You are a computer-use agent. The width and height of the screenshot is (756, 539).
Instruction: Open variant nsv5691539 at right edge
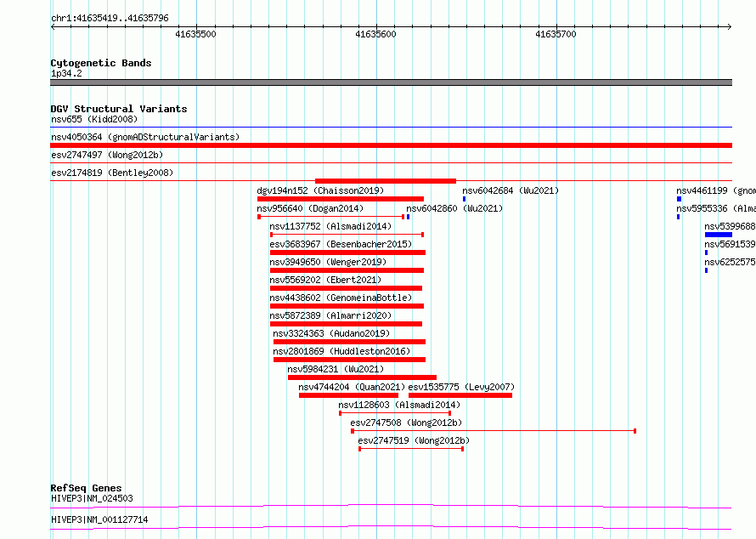point(730,244)
